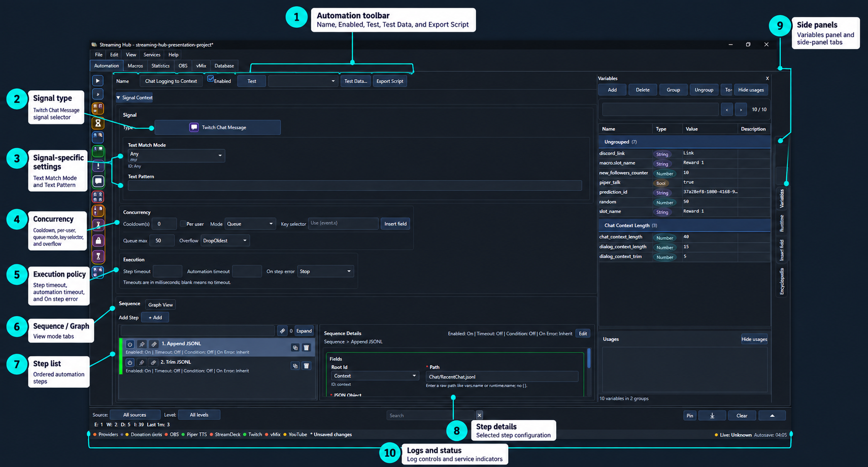Go to next variable search result

click(x=741, y=109)
